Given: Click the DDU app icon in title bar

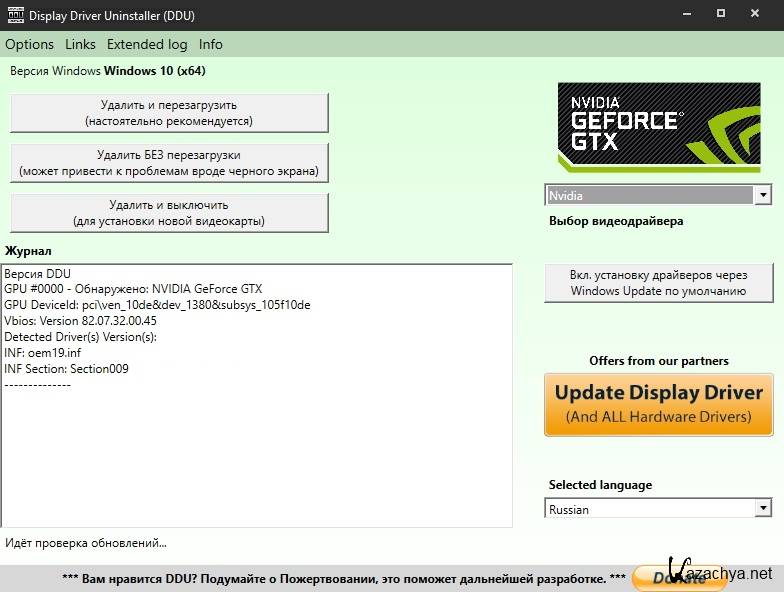Looking at the screenshot, I should point(14,15).
